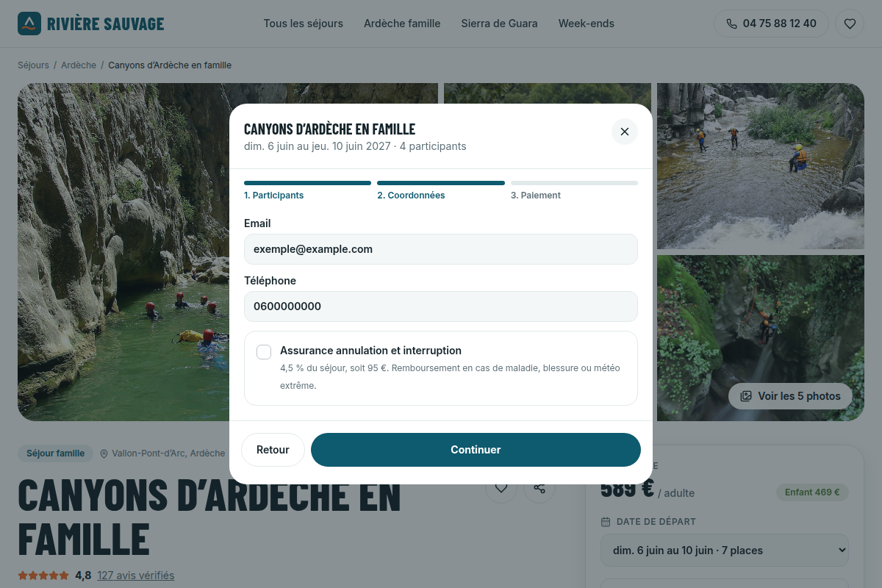The height and width of the screenshot is (588, 882).
Task: Open the river hikers photo thumbnail
Action: coord(761,166)
